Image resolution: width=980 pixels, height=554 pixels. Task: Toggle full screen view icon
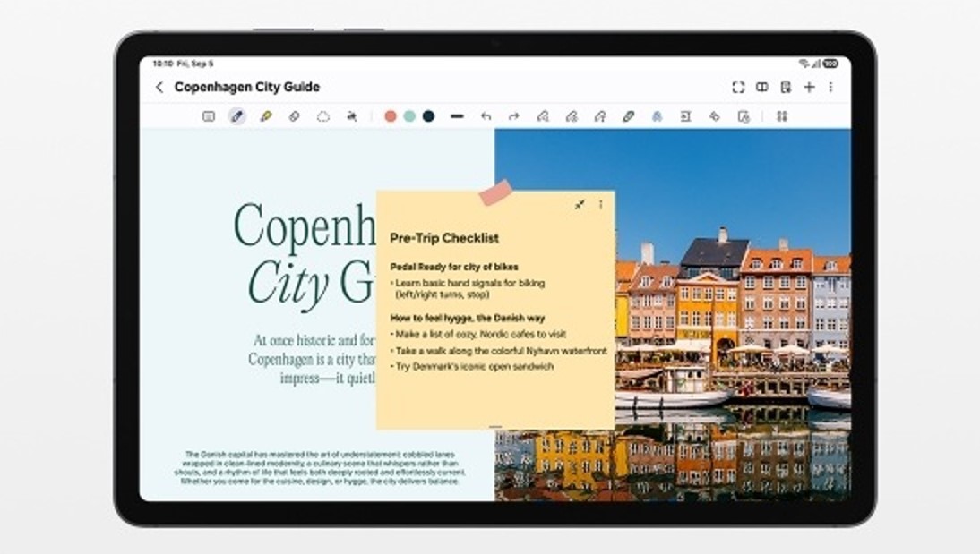click(738, 87)
